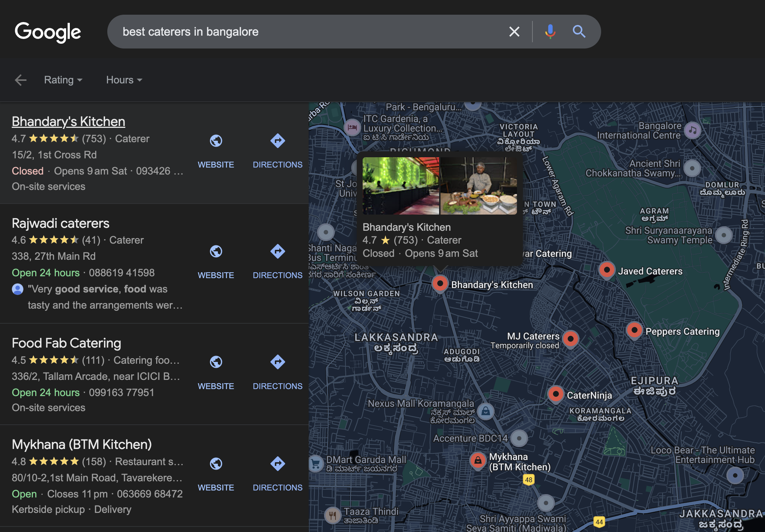Image resolution: width=765 pixels, height=532 pixels.
Task: Open the Mykhana (BTM Kitchen) listing title
Action: (82, 445)
